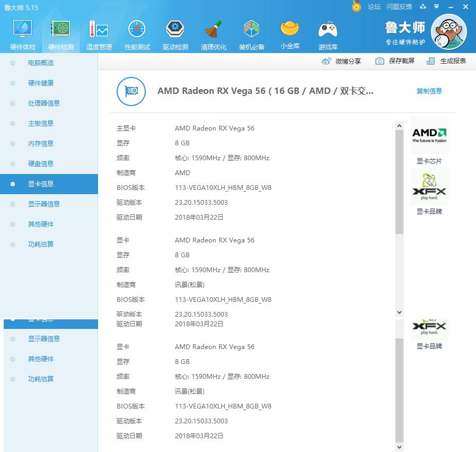Click the XFX graphics card brand logo
The width and height of the screenshot is (476, 452).
[429, 187]
